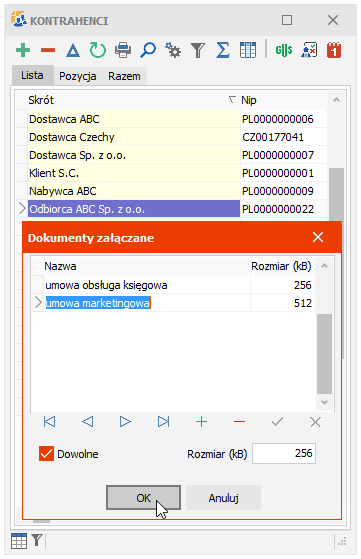Click the status bar filter funnel icon

pyautogui.click(x=37, y=540)
